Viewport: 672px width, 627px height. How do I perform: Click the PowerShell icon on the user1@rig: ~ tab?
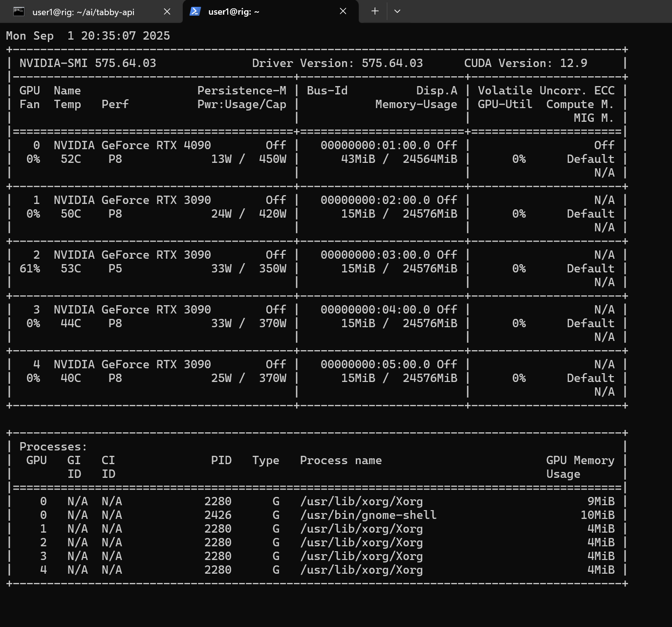point(195,11)
